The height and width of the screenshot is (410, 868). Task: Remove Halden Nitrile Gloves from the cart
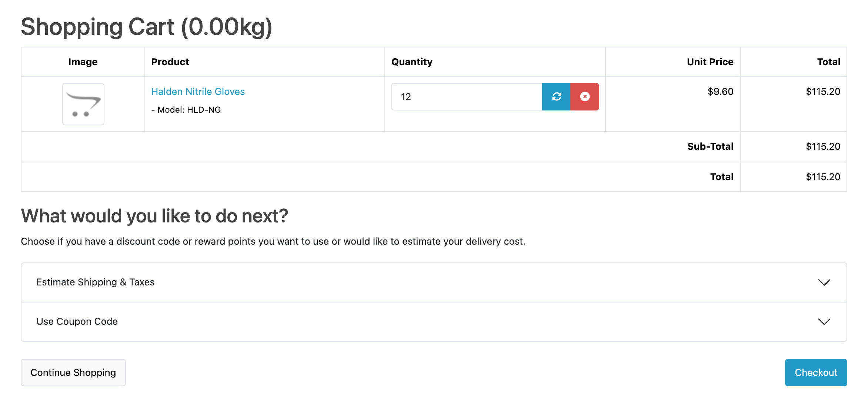tap(585, 97)
